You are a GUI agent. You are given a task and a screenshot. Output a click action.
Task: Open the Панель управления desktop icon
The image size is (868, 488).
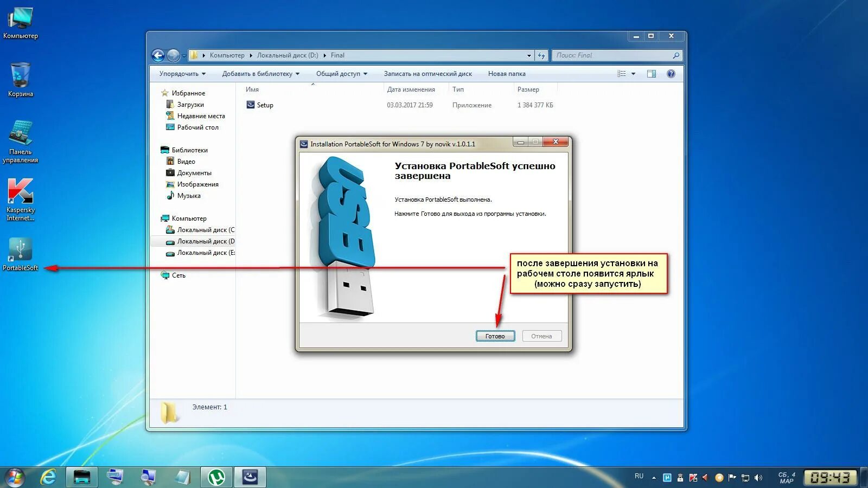pyautogui.click(x=21, y=142)
